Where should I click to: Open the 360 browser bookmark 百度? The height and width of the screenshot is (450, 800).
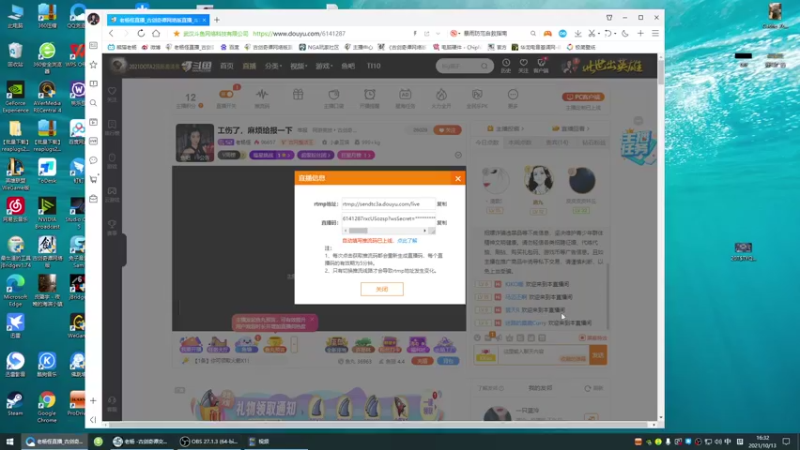[230, 47]
